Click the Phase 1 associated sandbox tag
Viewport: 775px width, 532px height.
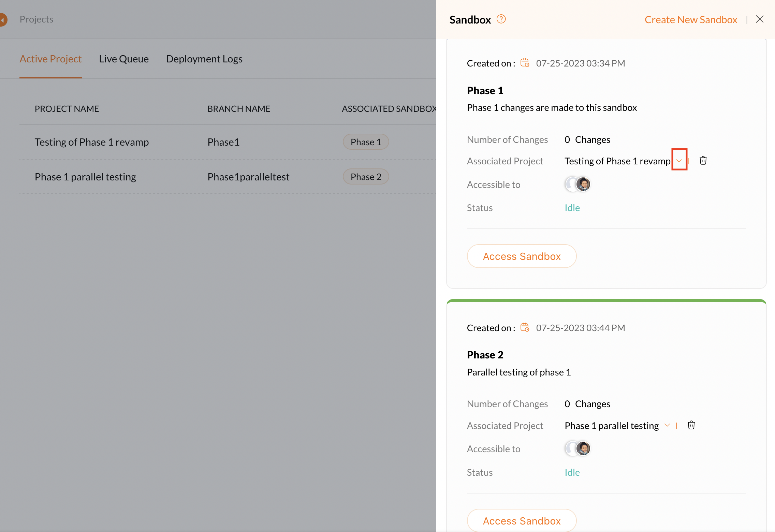click(x=366, y=142)
